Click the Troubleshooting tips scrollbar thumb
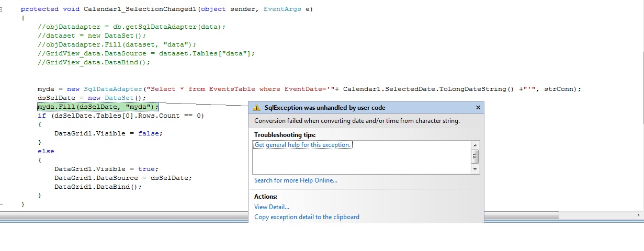Screen dimensions: 644x251 475,156
